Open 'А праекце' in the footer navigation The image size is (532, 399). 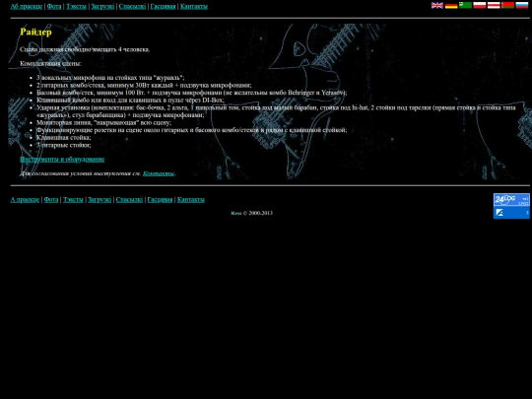pos(25,199)
